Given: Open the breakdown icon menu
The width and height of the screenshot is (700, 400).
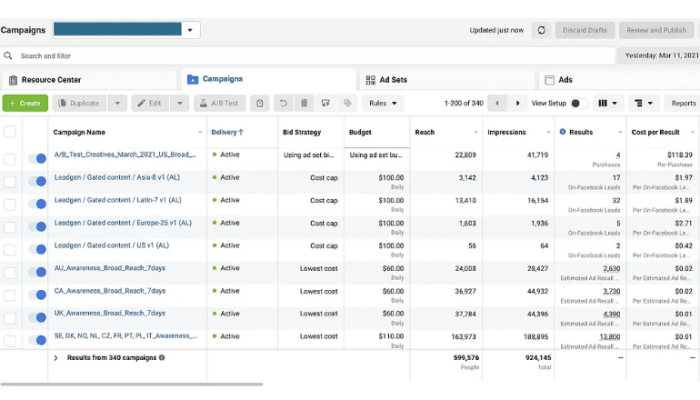Looking at the screenshot, I should [x=643, y=103].
